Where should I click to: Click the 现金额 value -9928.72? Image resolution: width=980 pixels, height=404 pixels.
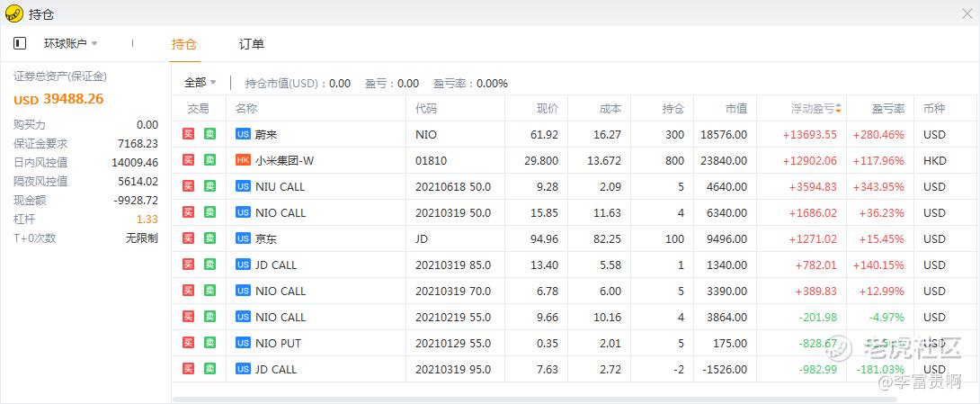click(134, 200)
